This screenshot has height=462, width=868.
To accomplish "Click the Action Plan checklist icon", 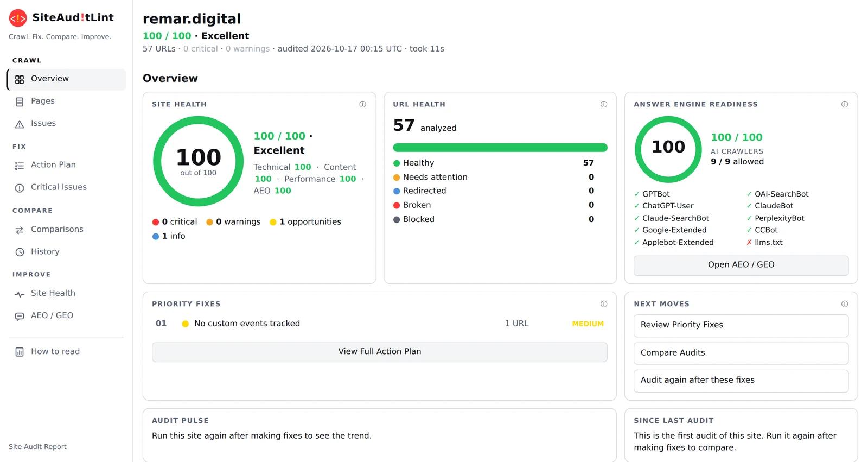I will click(x=20, y=166).
